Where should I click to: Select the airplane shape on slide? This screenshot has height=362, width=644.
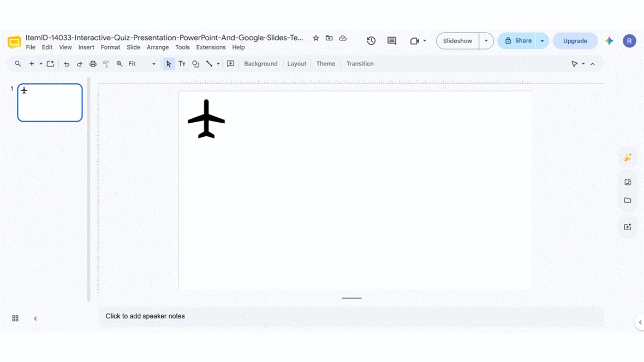[x=206, y=119]
